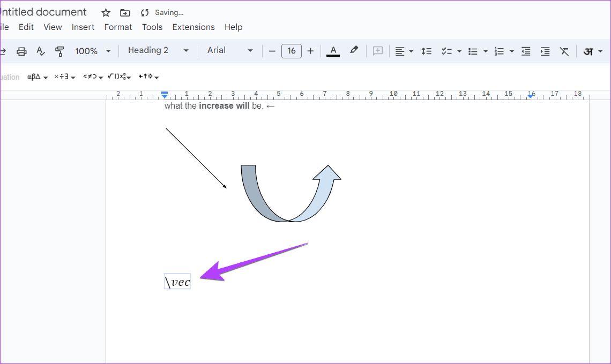Expand the Heading 2 style dropdown
611x364 pixels.
pos(158,50)
